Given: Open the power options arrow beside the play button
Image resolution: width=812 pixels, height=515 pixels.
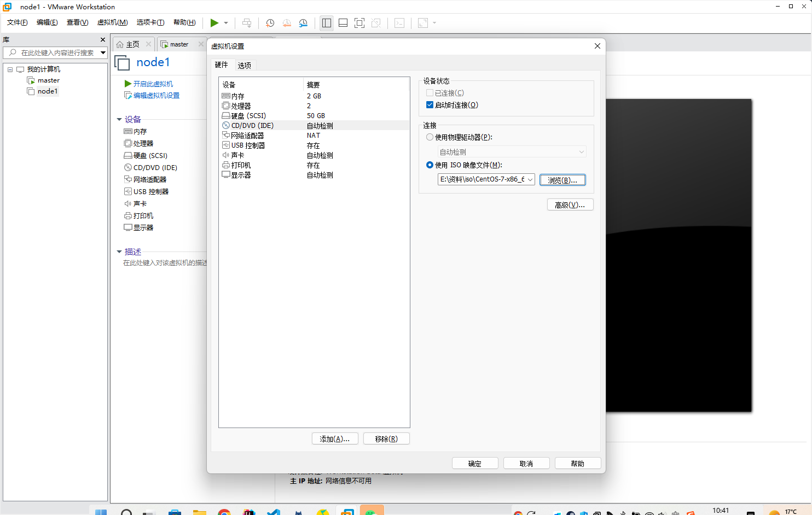Looking at the screenshot, I should [226, 23].
